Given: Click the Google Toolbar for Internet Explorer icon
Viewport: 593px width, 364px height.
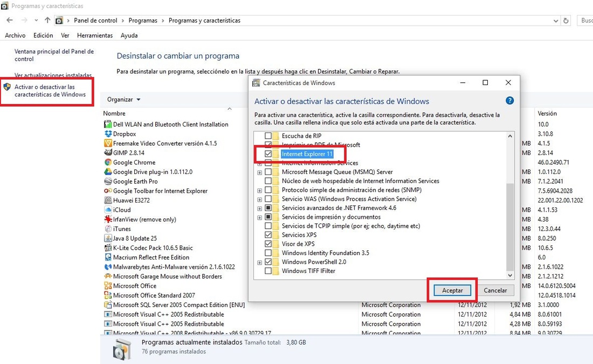Looking at the screenshot, I should pyautogui.click(x=108, y=191).
